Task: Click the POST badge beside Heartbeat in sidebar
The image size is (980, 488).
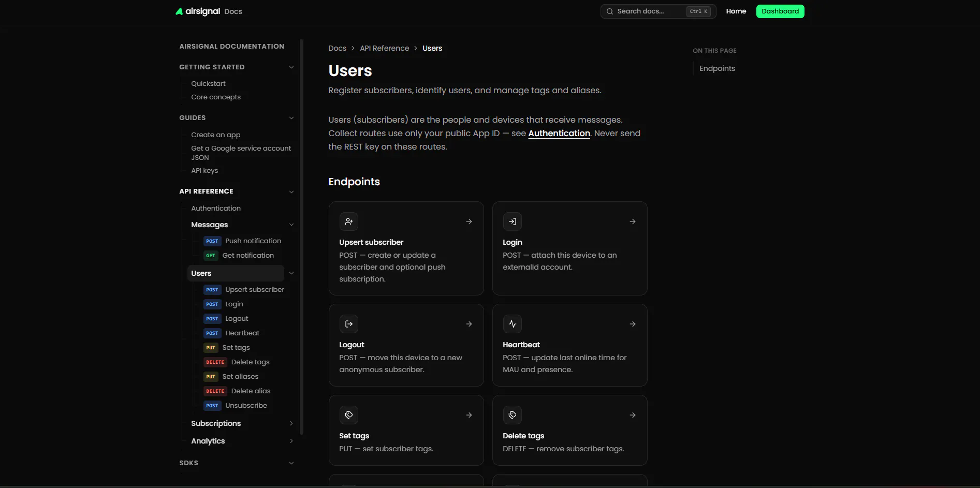Action: coord(212,333)
